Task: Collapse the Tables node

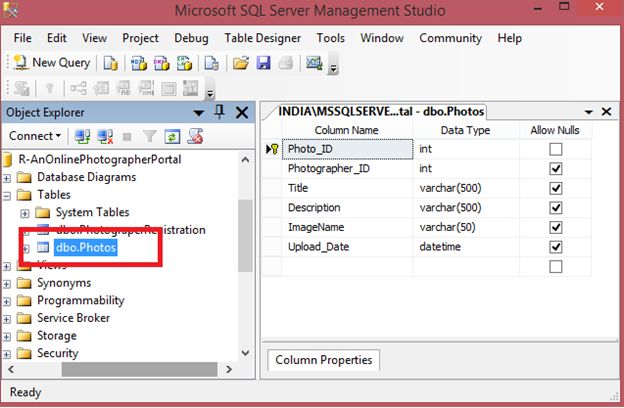Action: pyautogui.click(x=7, y=195)
